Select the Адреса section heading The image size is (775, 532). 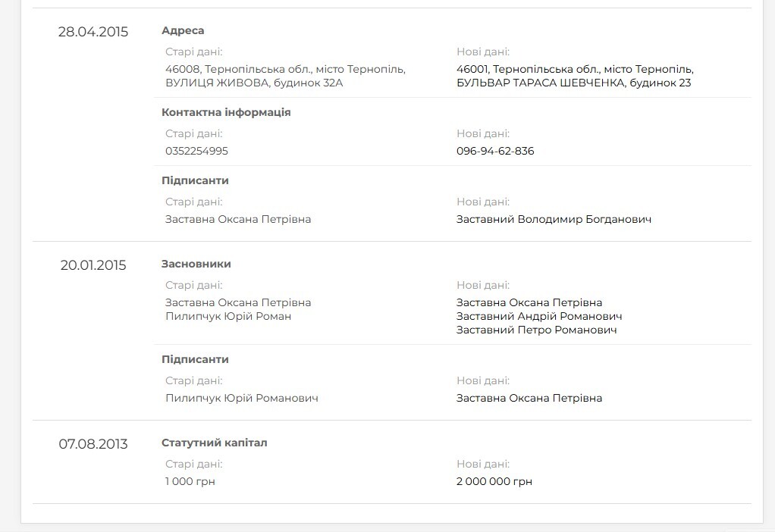pos(183,30)
